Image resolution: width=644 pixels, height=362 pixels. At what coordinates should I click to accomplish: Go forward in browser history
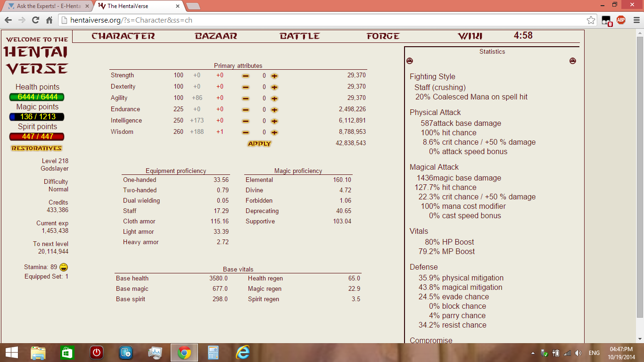coord(22,20)
